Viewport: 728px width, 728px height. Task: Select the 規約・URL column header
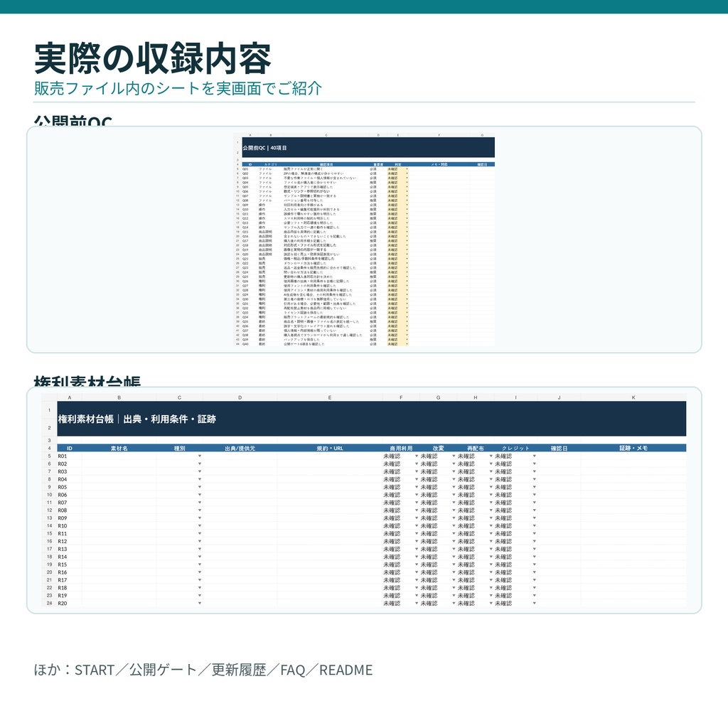[330, 448]
